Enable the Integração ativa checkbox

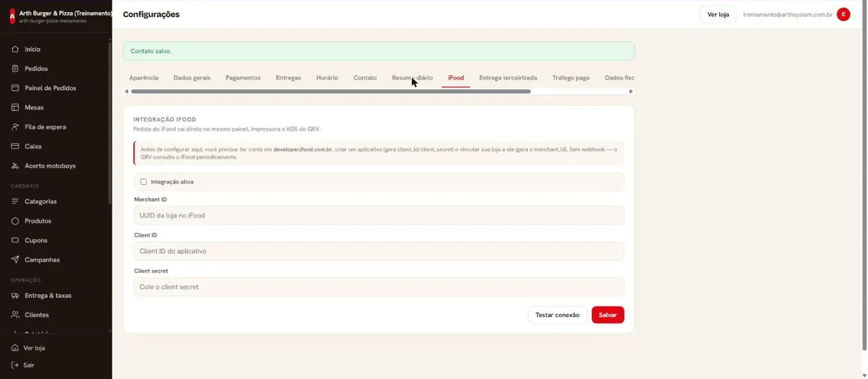[143, 182]
